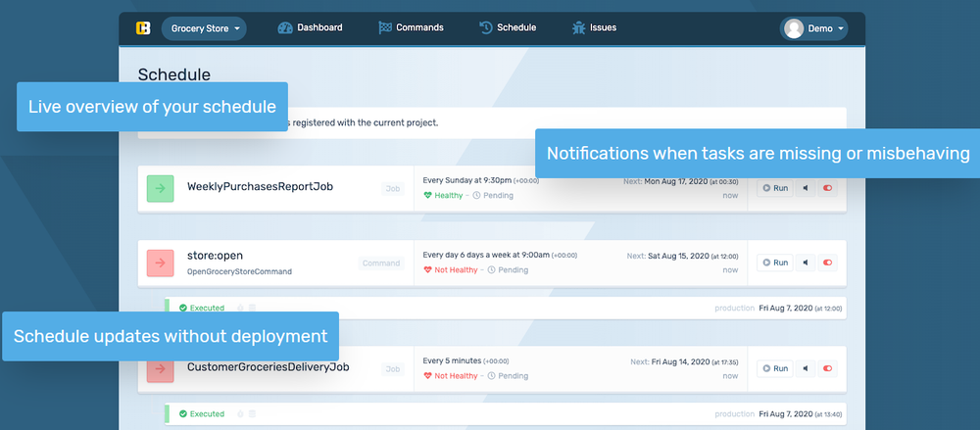Viewport: 980px width, 430px height.
Task: Open the Issues page with bug icon
Action: pyautogui.click(x=594, y=27)
